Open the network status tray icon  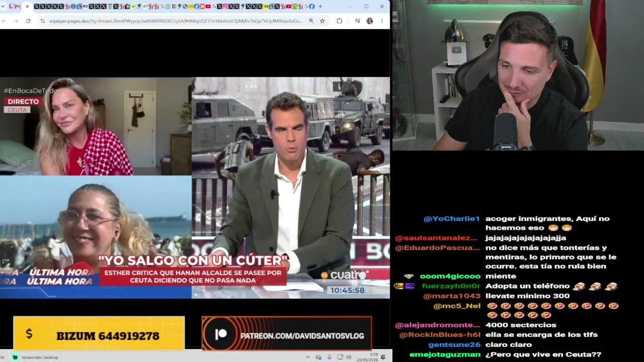coord(318,357)
